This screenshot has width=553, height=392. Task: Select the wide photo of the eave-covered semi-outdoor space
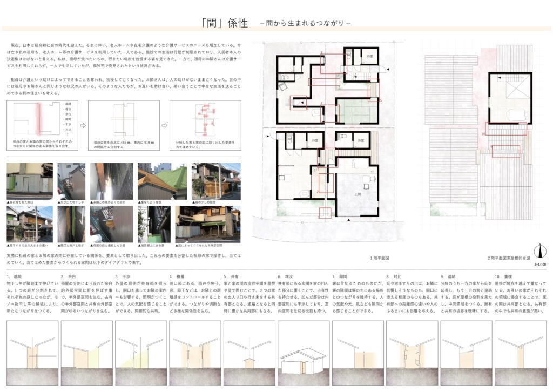207,222
